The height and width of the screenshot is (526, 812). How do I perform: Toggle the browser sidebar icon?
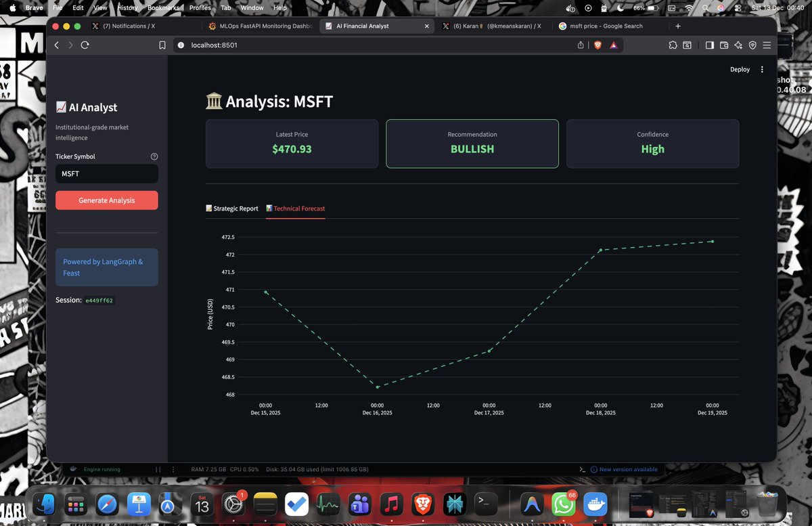pyautogui.click(x=708, y=45)
